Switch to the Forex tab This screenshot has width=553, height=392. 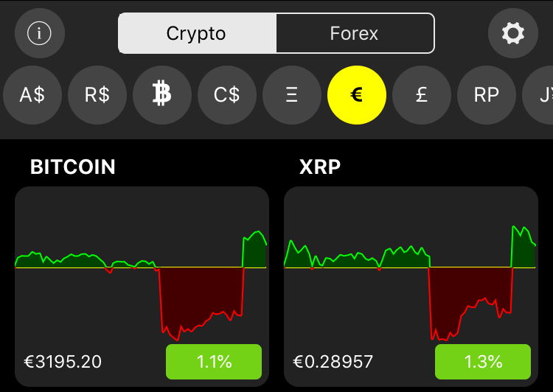point(355,33)
